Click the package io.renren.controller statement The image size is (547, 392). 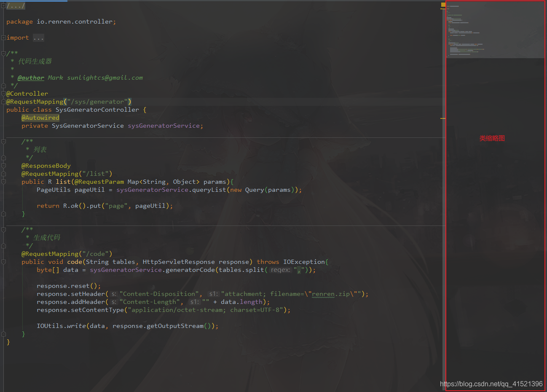click(61, 21)
